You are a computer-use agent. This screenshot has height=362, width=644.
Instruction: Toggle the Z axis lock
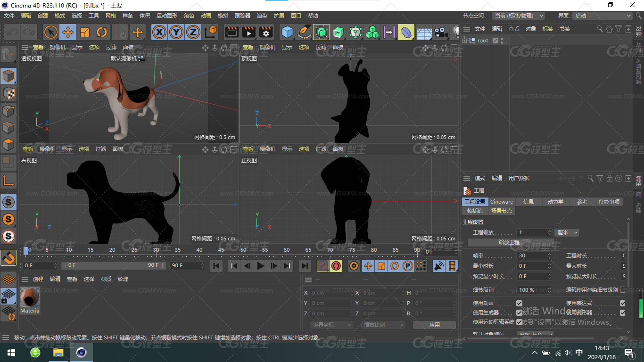coord(193,32)
